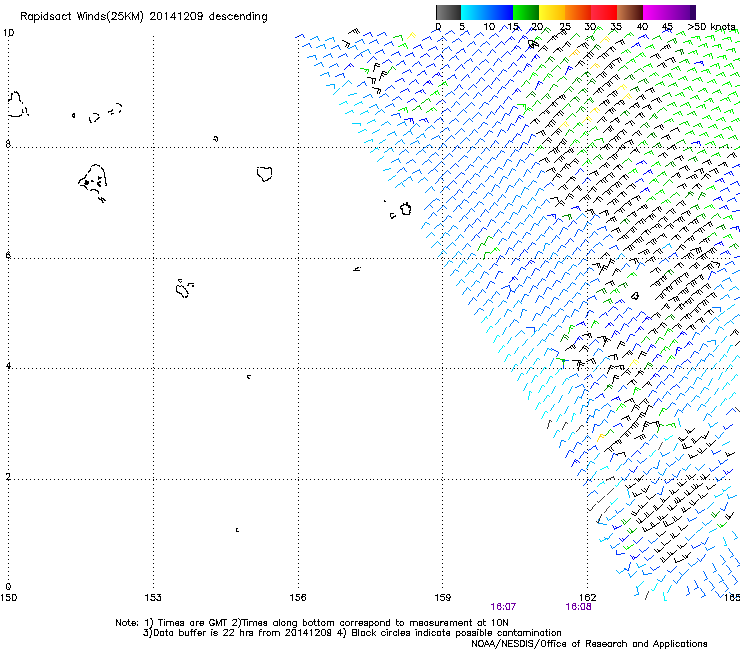This screenshot has height=650, width=740.
Task: Click the '>50 knots' scale label
Action: point(711,27)
